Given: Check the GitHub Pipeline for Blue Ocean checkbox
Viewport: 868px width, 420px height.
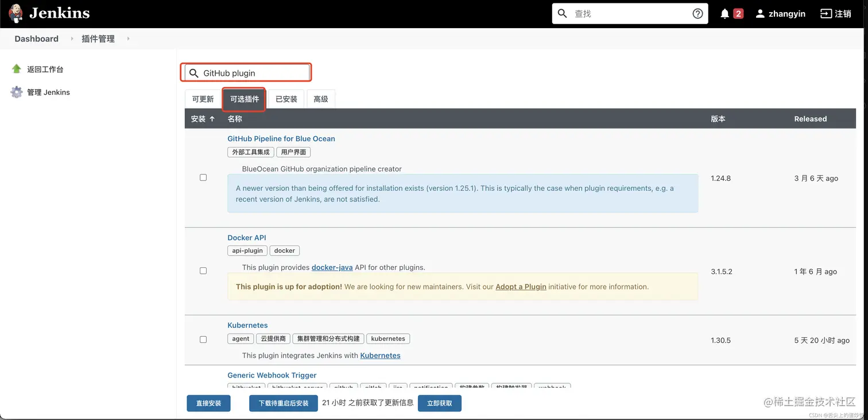Looking at the screenshot, I should pos(203,178).
